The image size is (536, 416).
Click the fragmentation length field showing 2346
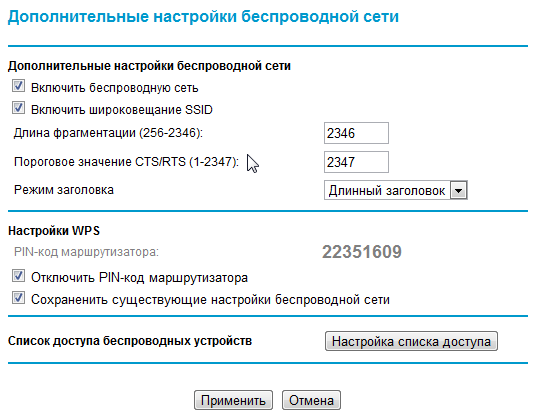point(356,133)
